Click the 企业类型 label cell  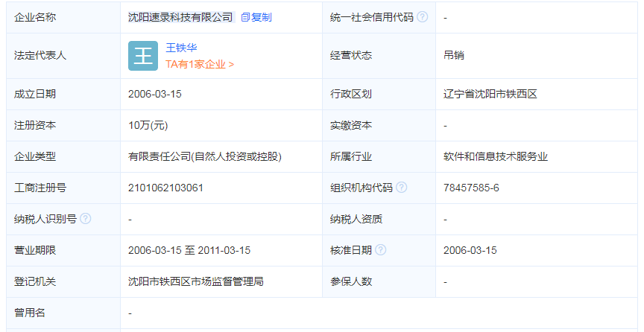[63, 156]
